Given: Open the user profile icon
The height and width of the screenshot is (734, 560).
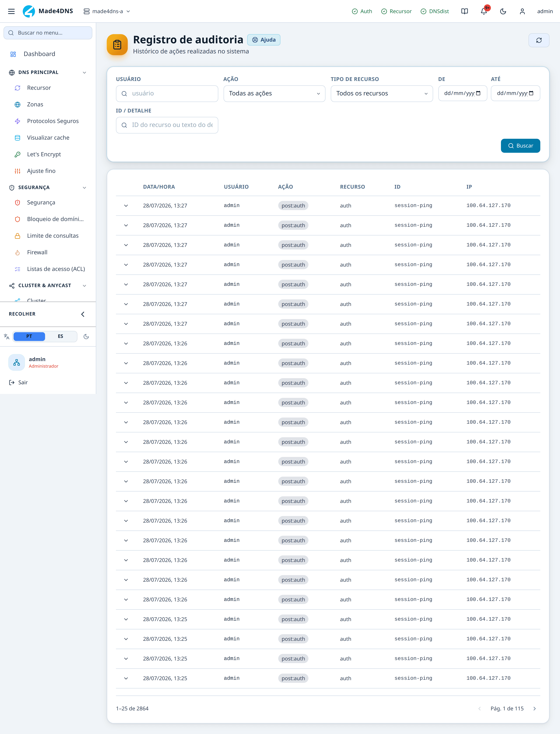Looking at the screenshot, I should click(522, 11).
